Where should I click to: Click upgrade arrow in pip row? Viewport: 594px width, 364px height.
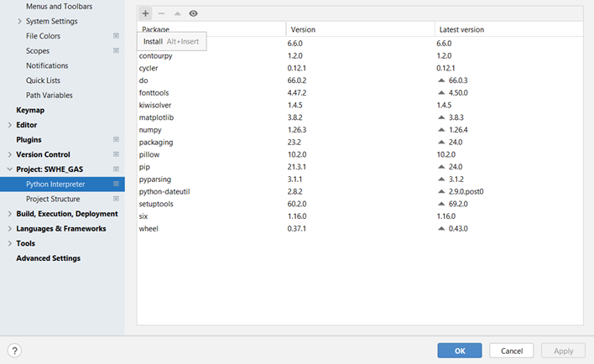click(441, 167)
